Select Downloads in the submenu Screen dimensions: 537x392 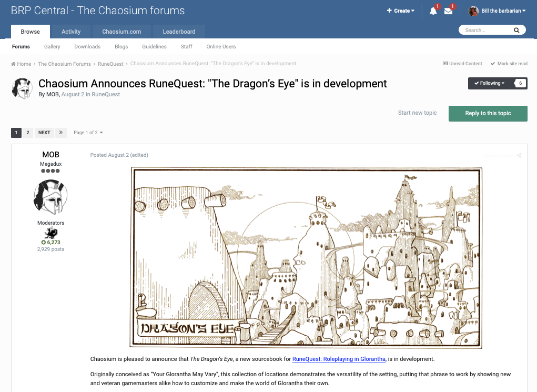point(87,47)
